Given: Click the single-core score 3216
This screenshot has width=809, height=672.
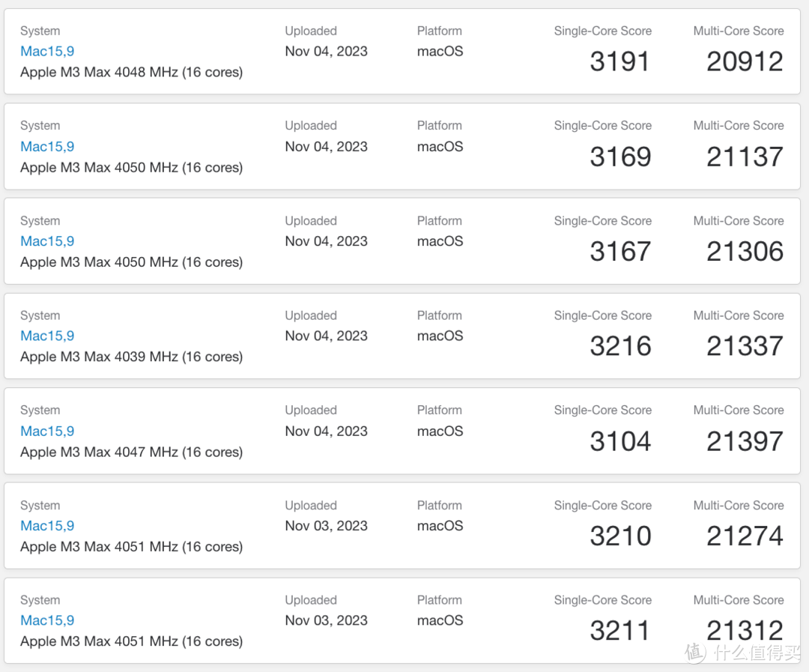Looking at the screenshot, I should click(x=620, y=346).
